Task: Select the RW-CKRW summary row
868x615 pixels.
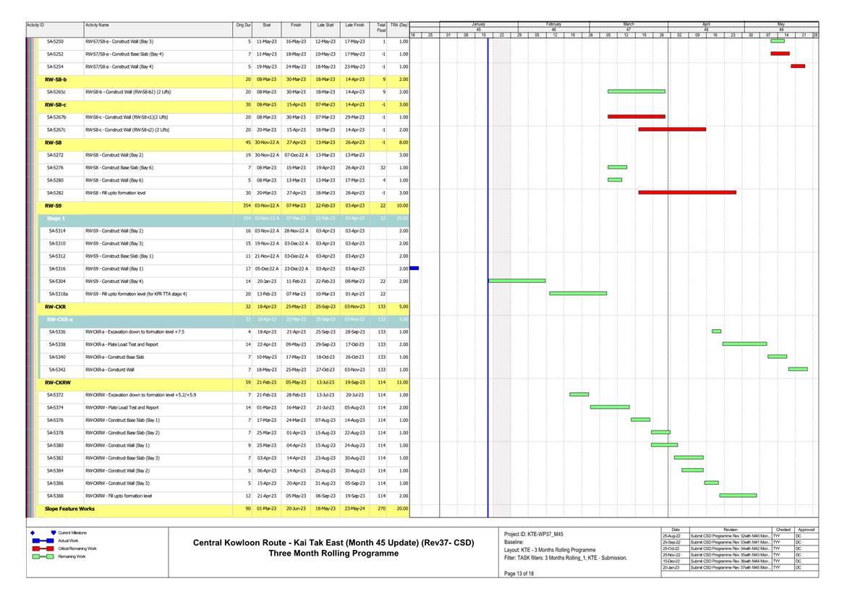Action: pyautogui.click(x=58, y=382)
